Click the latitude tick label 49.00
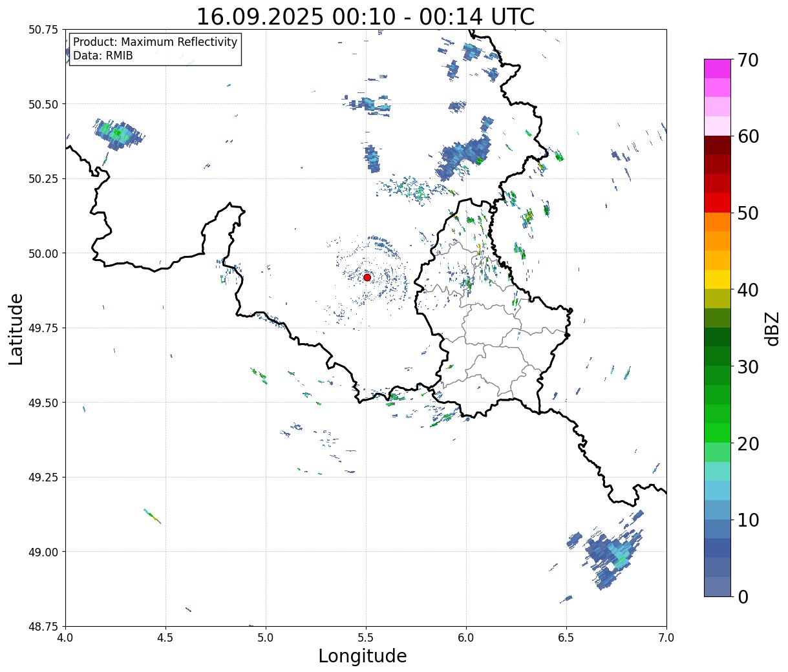 coord(43,552)
